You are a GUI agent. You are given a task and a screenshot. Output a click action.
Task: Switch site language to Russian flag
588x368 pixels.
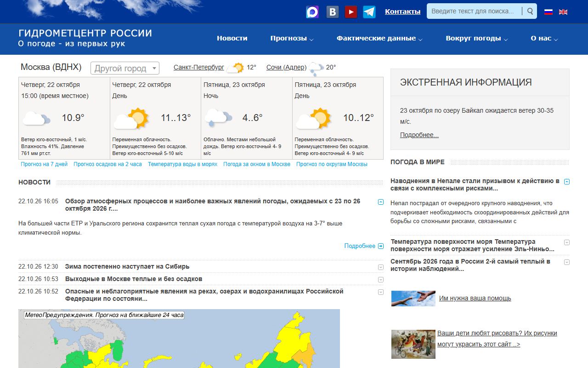pos(548,12)
